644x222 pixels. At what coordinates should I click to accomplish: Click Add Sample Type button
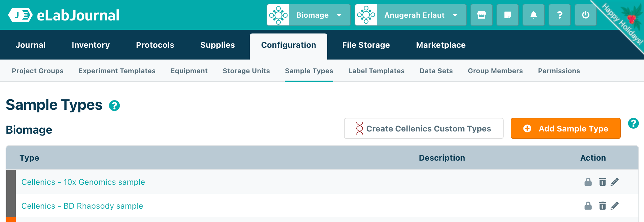(566, 128)
